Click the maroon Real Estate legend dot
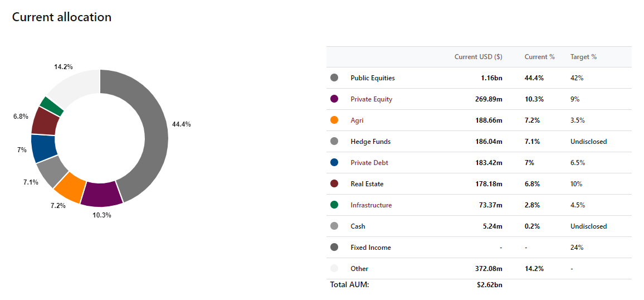 (x=334, y=183)
